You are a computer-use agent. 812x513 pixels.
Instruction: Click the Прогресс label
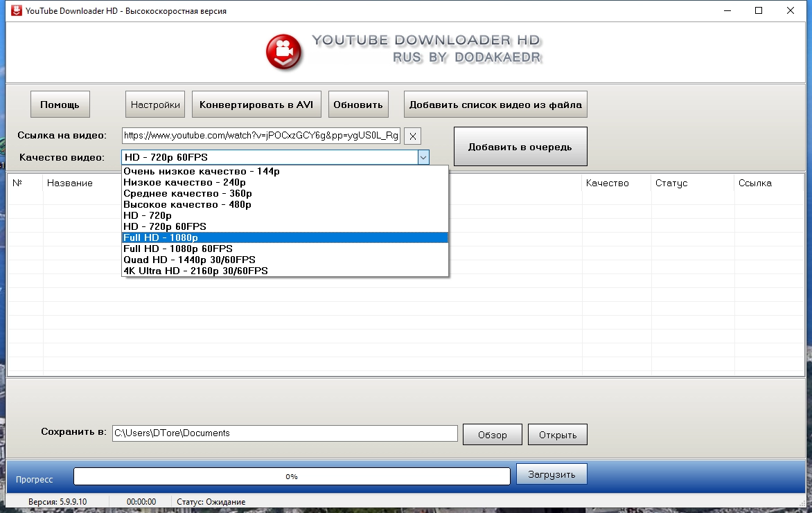(x=34, y=479)
